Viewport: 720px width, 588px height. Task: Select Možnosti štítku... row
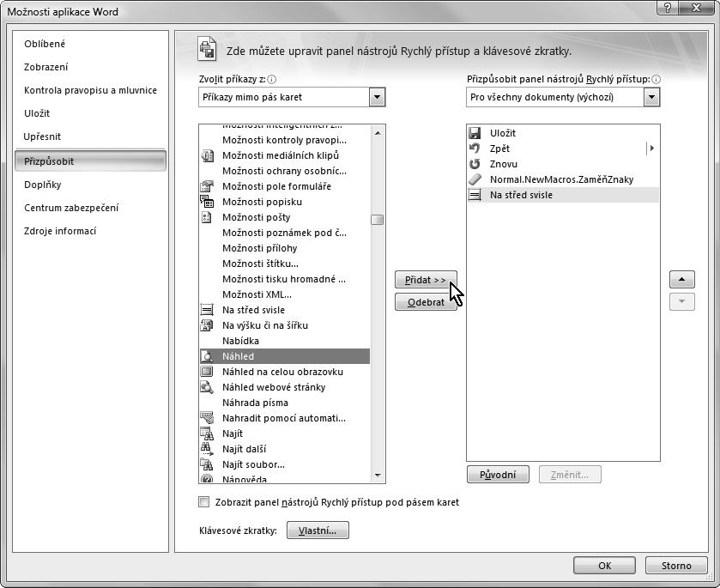point(284,264)
